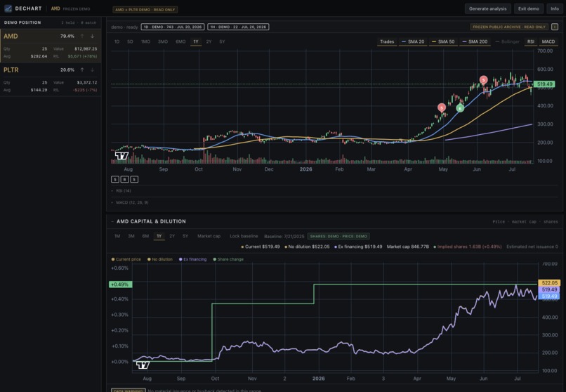Click Market cap 846.77B readout
This screenshot has height=392, width=566.
tap(408, 247)
